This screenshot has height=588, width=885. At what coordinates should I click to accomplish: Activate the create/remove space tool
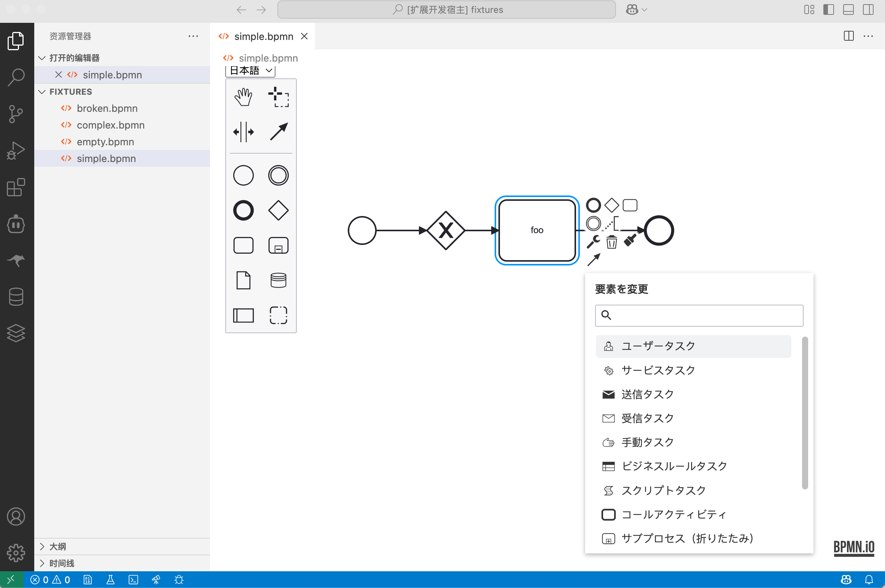(243, 132)
